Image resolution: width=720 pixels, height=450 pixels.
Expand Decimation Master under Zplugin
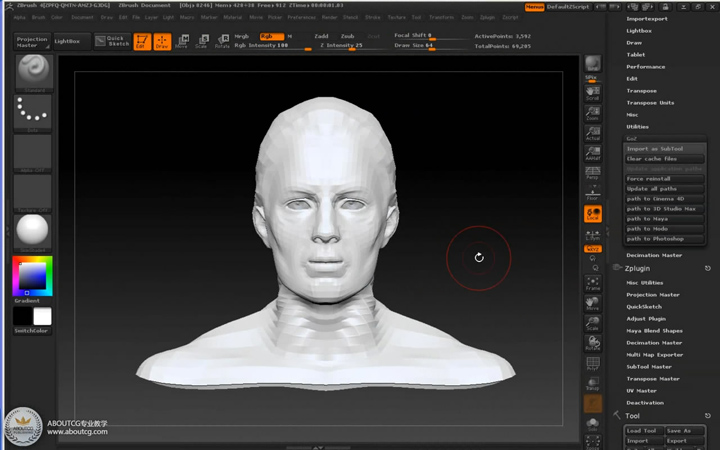[654, 343]
